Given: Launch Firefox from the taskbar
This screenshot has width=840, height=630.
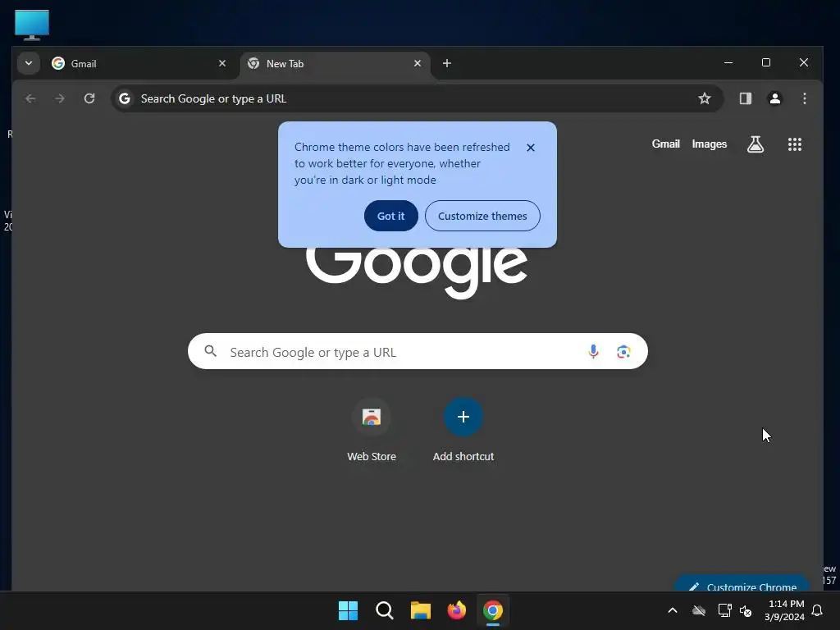Looking at the screenshot, I should (x=456, y=610).
